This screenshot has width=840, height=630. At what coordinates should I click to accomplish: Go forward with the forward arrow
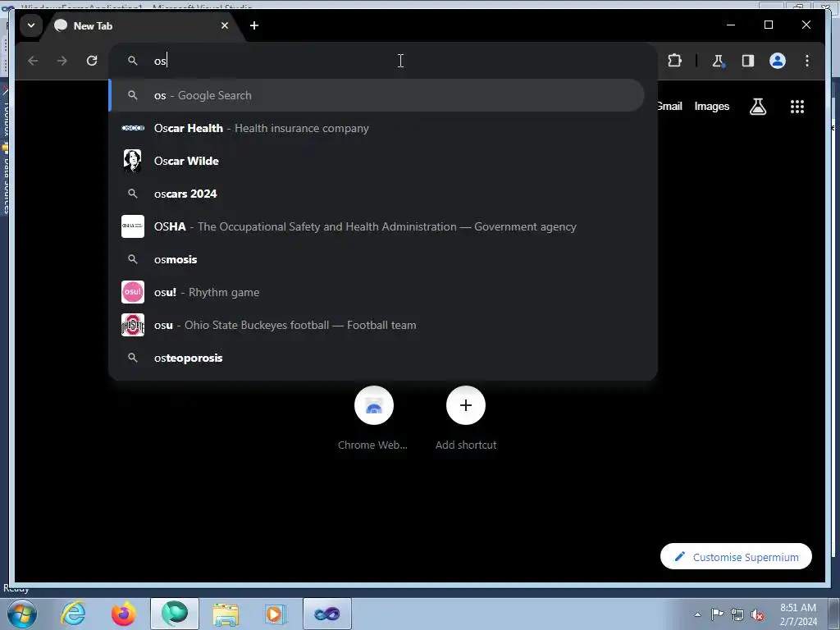[x=62, y=61]
